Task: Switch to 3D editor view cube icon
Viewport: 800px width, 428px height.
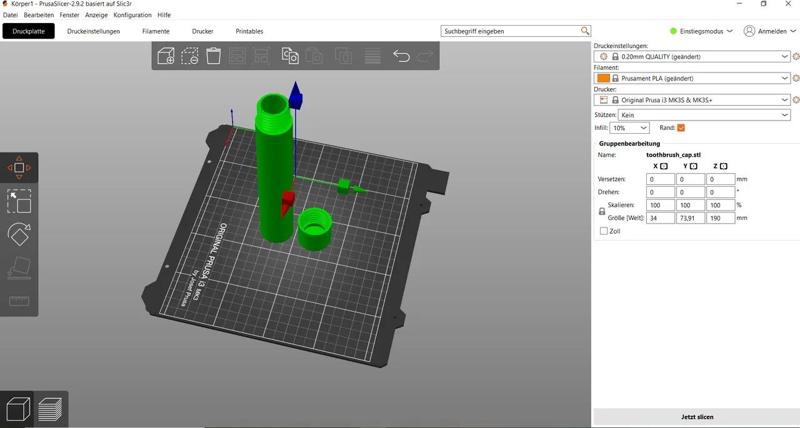Action: (17, 409)
